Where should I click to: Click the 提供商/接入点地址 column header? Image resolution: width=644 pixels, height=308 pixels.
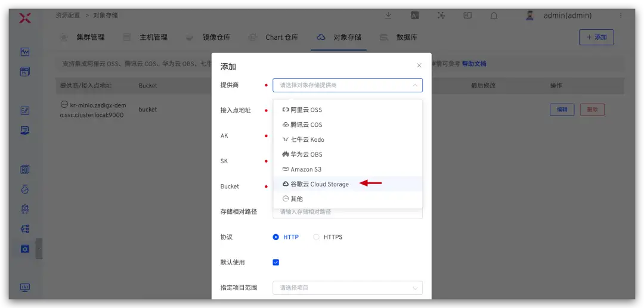[x=86, y=86]
